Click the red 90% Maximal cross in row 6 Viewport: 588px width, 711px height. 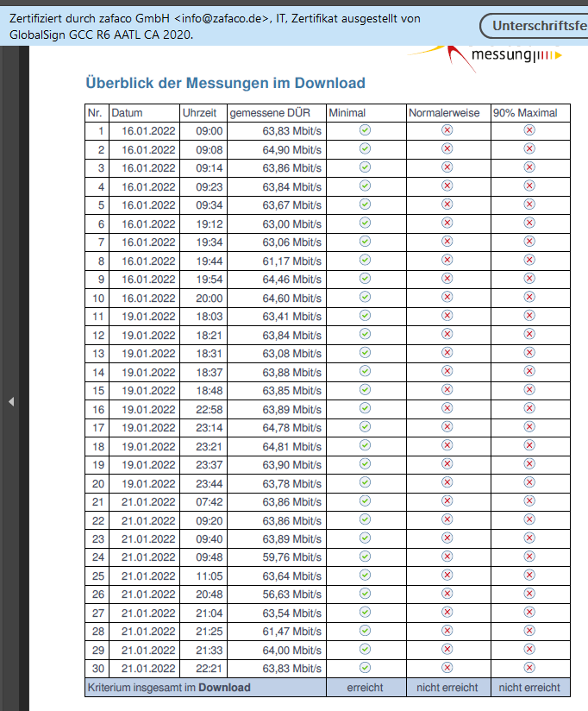click(x=529, y=223)
